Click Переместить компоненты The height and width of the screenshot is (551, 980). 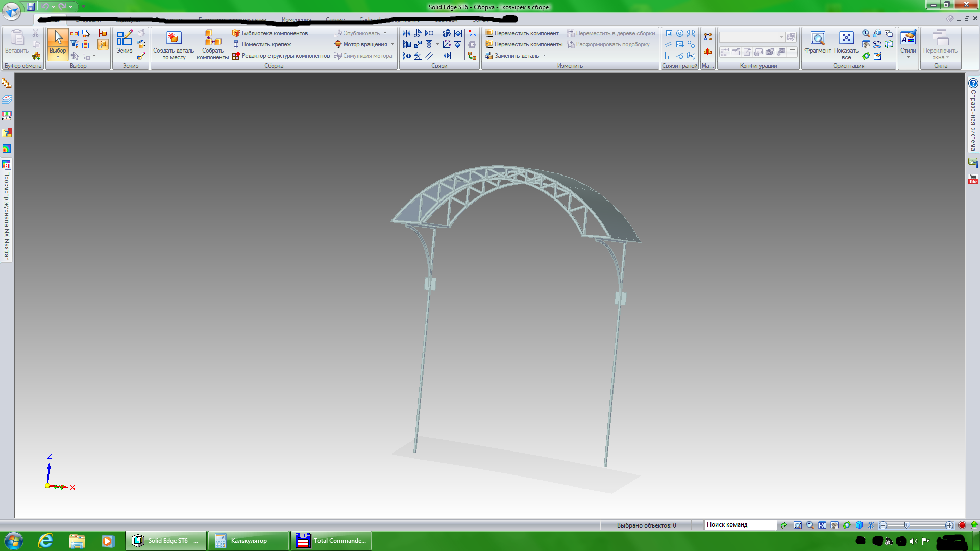tap(524, 44)
